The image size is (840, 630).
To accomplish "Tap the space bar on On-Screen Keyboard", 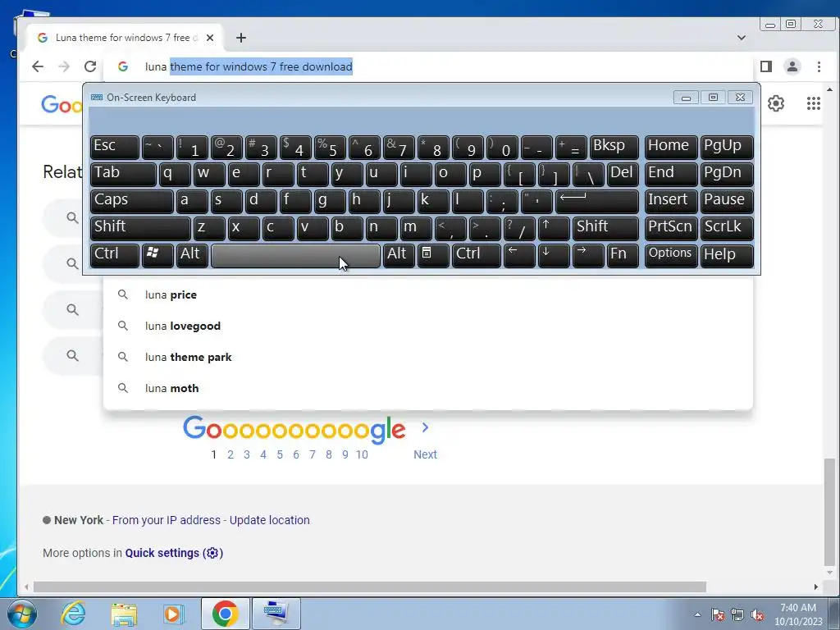I will point(295,255).
